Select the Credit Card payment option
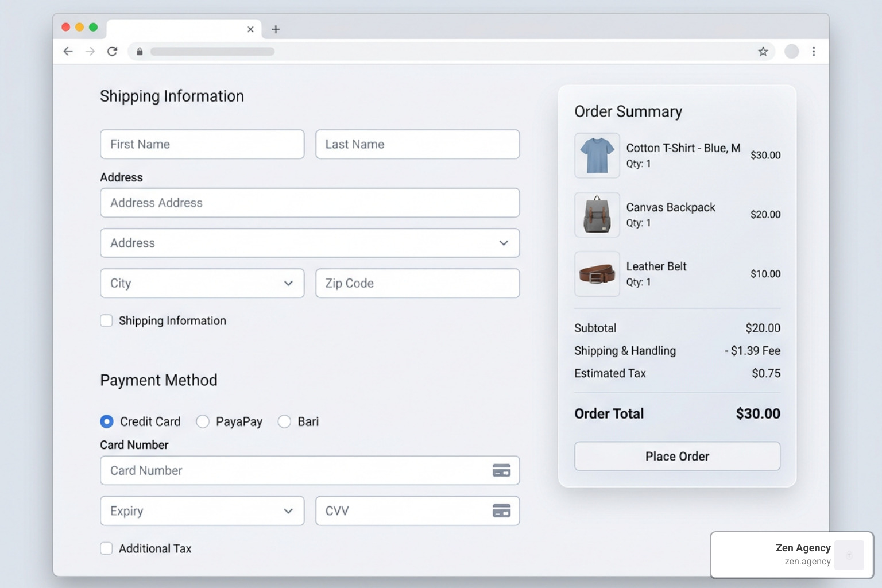The width and height of the screenshot is (882, 588). point(107,421)
